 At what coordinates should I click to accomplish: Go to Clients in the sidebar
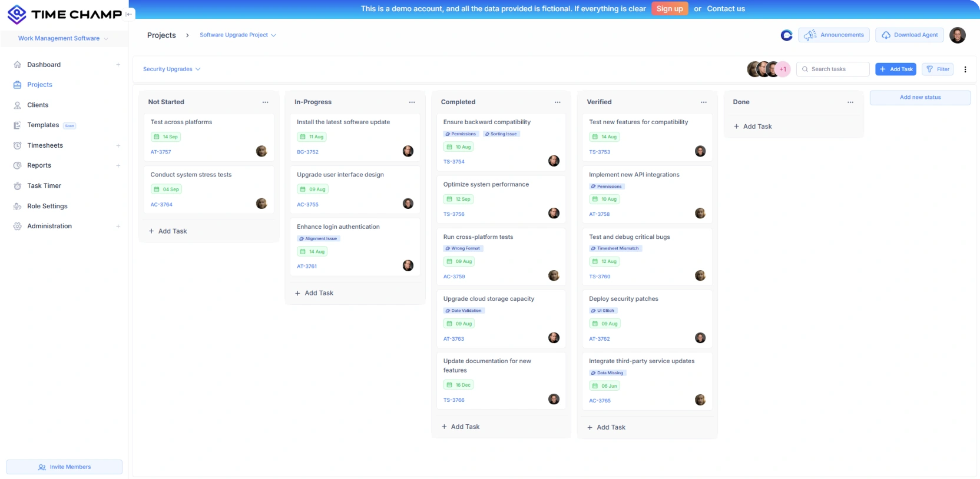(x=38, y=105)
